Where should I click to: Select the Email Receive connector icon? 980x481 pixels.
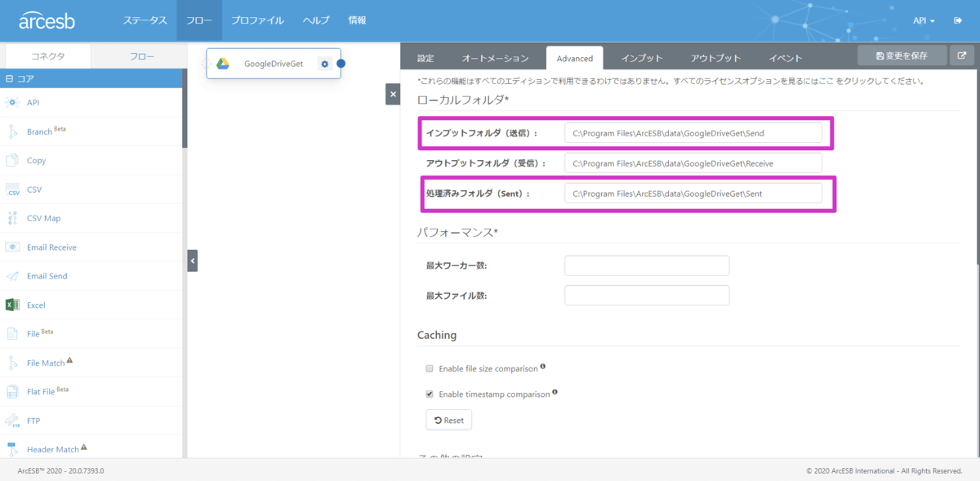coord(12,247)
